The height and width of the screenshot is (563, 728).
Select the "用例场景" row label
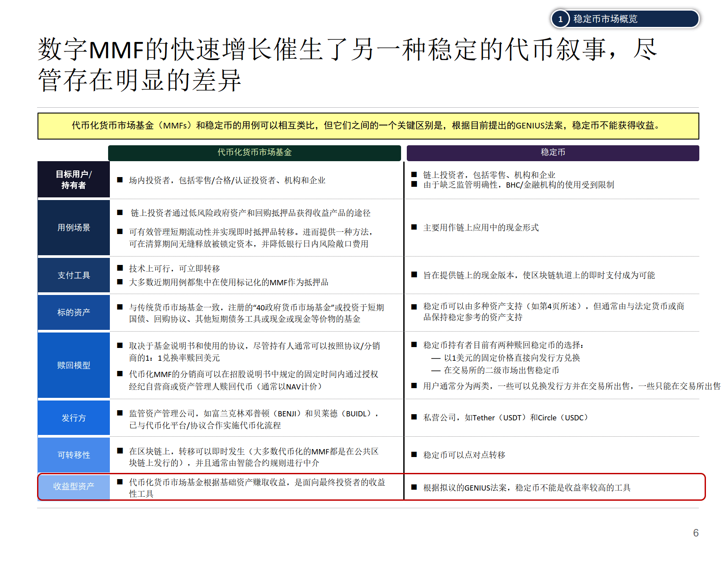coord(73,228)
